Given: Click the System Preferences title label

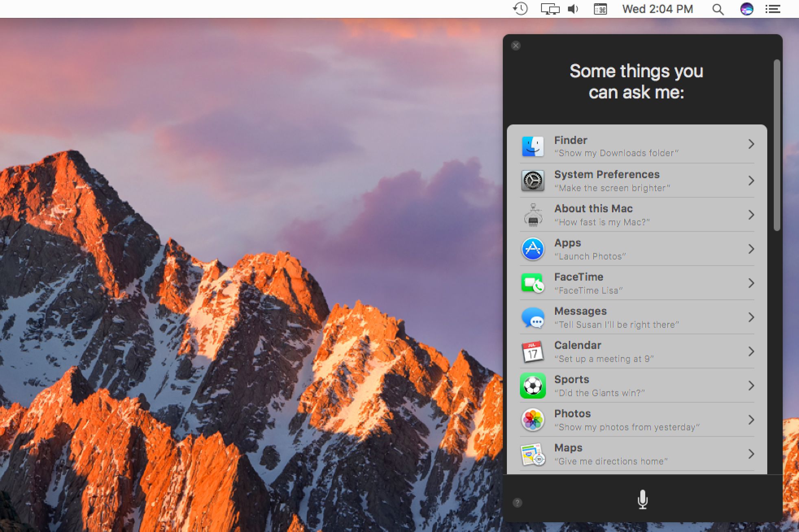Looking at the screenshot, I should pos(607,174).
